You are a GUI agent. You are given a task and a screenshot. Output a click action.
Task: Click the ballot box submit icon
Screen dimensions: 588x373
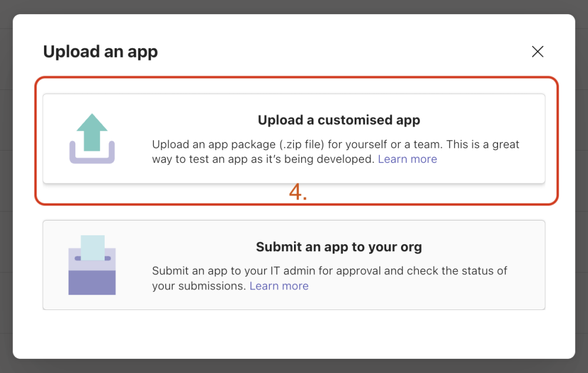tap(92, 265)
